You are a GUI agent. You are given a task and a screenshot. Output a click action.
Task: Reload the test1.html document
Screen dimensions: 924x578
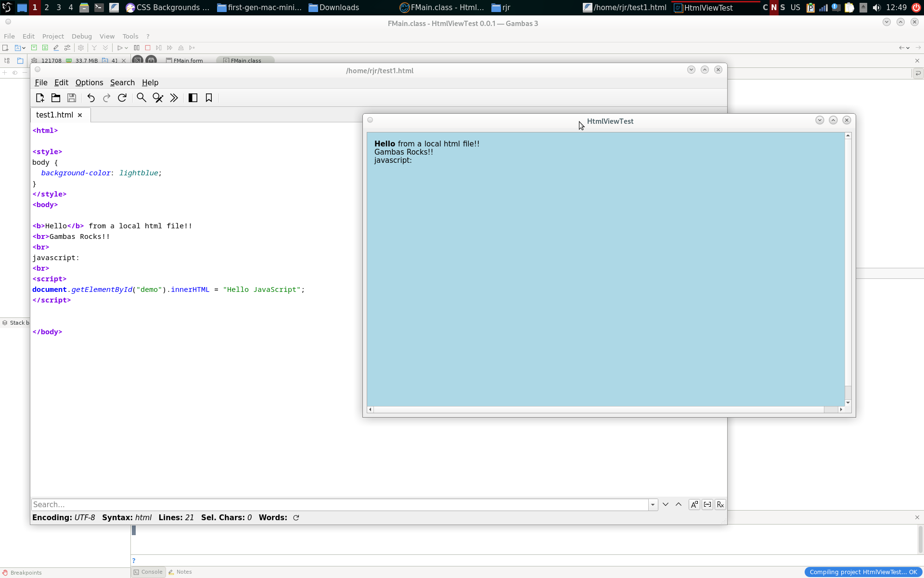pyautogui.click(x=122, y=98)
